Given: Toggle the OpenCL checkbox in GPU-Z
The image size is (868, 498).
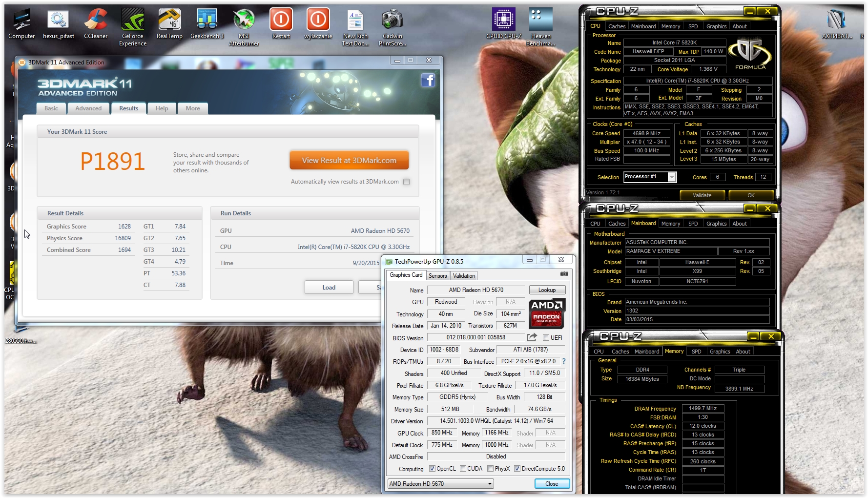Looking at the screenshot, I should [x=432, y=469].
